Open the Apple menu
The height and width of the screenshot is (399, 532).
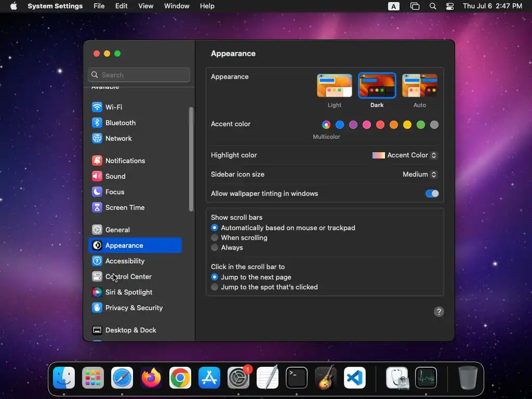tap(14, 6)
